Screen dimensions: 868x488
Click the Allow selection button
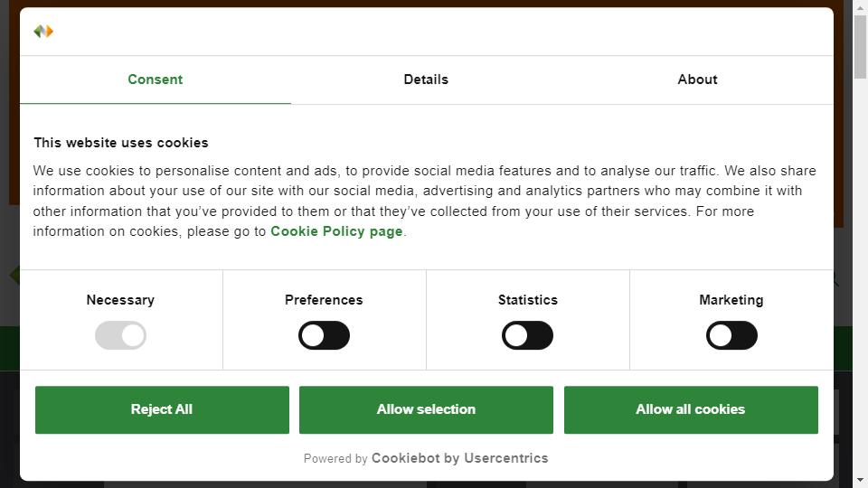(426, 409)
